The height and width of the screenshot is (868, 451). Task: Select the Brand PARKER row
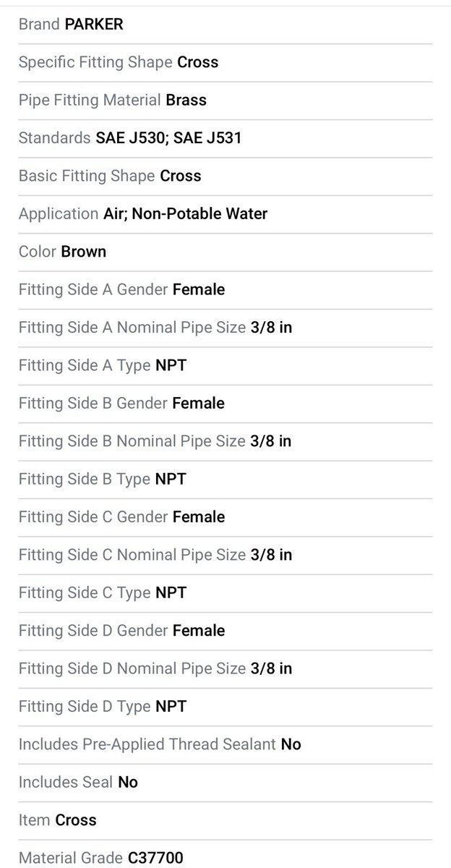tap(225, 25)
